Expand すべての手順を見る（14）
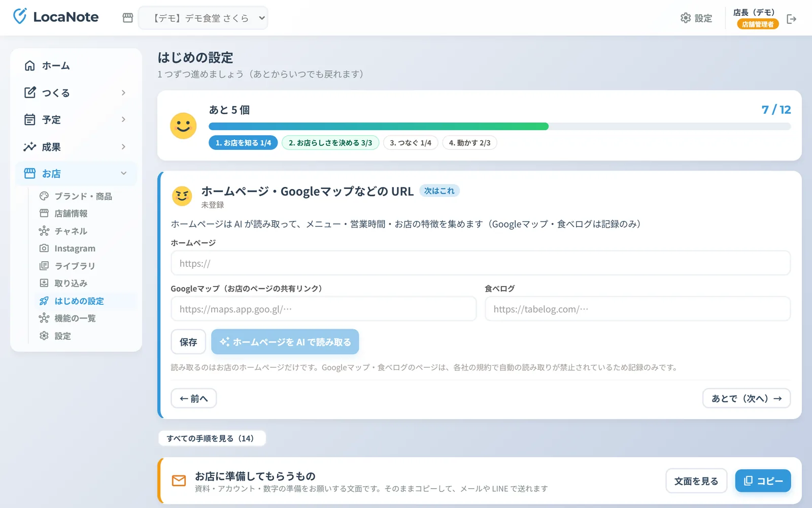The image size is (812, 508). (x=212, y=438)
